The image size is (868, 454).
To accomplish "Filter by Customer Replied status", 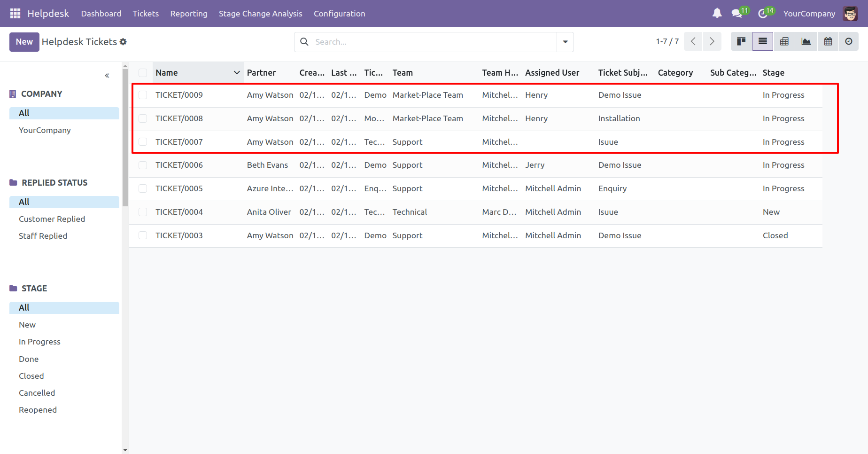I will (52, 219).
